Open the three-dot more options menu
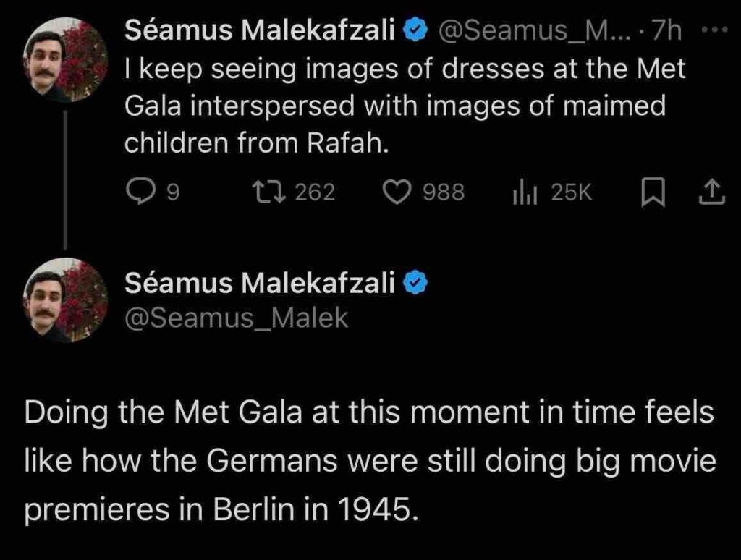This screenshot has height=560, width=741. click(713, 30)
